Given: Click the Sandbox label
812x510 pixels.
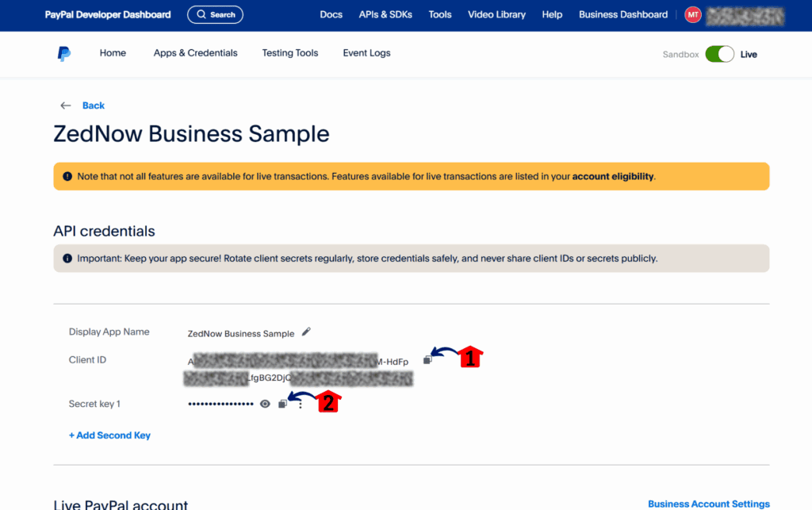Looking at the screenshot, I should (x=680, y=55).
